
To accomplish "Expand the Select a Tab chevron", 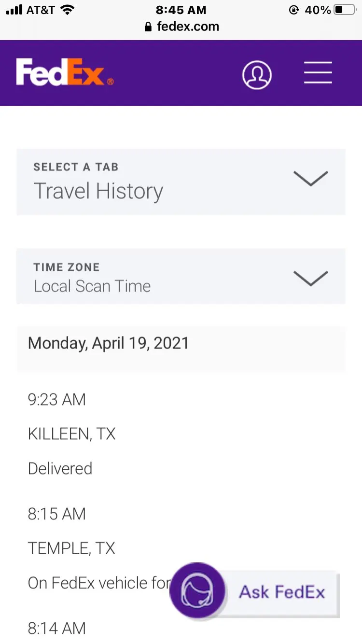I will (x=311, y=178).
